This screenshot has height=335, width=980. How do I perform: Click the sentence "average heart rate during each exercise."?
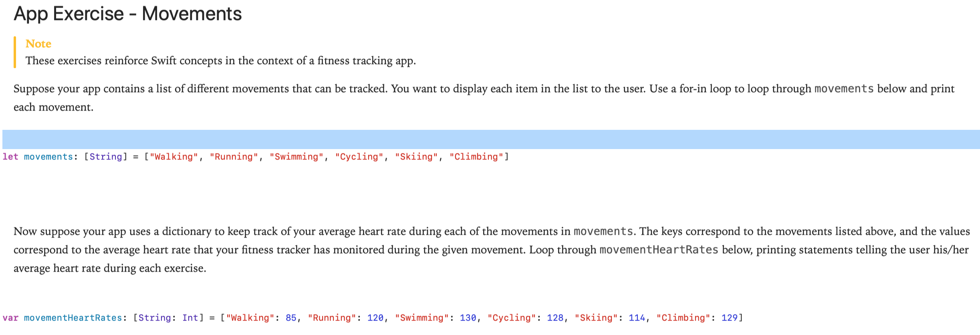[x=110, y=268]
